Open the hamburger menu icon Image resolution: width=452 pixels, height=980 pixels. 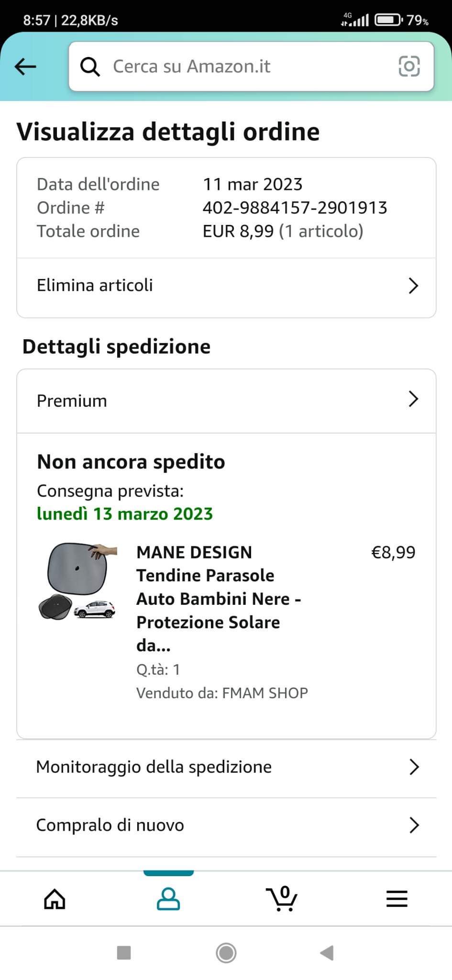pyautogui.click(x=397, y=899)
